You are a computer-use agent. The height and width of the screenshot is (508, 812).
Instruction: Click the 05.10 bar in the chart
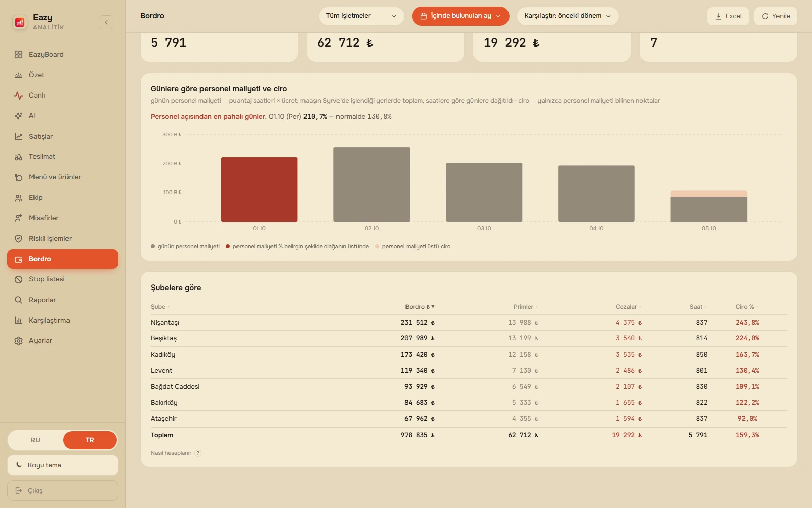point(708,206)
